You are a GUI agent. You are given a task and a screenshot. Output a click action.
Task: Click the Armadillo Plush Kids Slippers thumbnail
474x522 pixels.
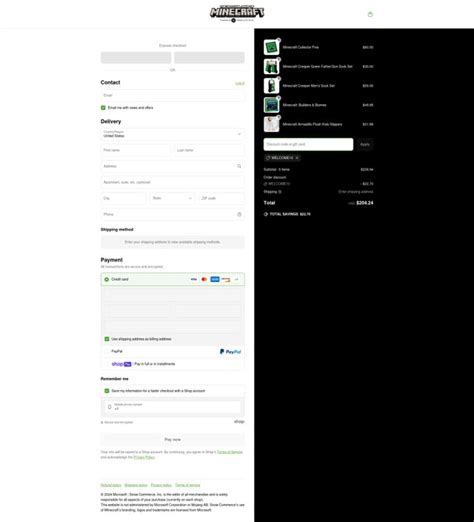click(x=271, y=124)
